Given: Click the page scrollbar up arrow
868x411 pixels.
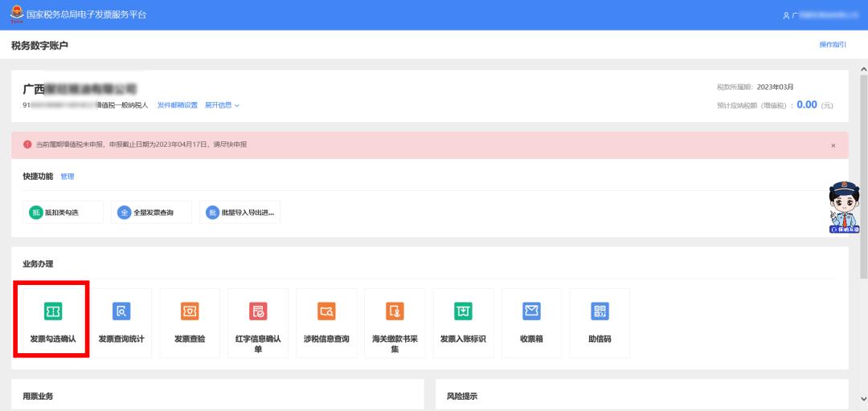Looking at the screenshot, I should pos(863,70).
